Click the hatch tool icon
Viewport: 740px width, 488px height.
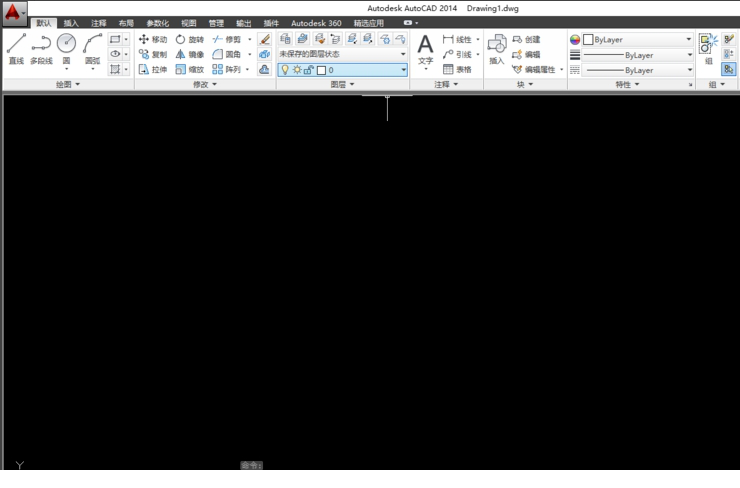coord(115,69)
